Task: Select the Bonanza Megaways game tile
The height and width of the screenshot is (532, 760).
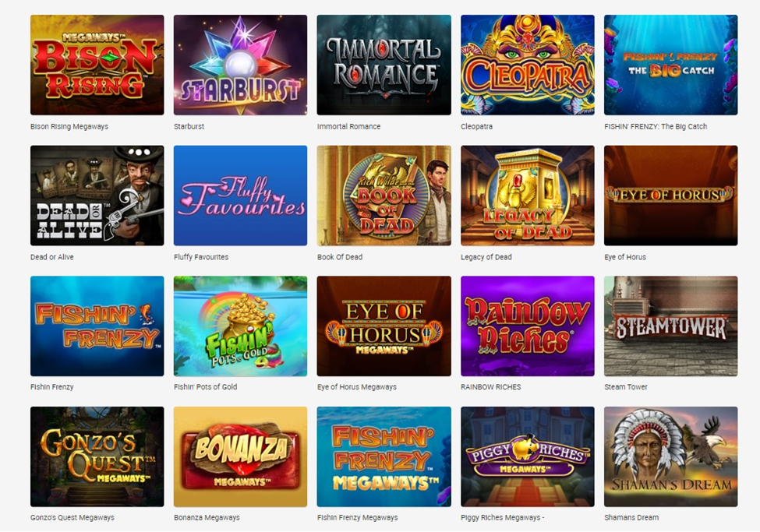Action: click(240, 457)
